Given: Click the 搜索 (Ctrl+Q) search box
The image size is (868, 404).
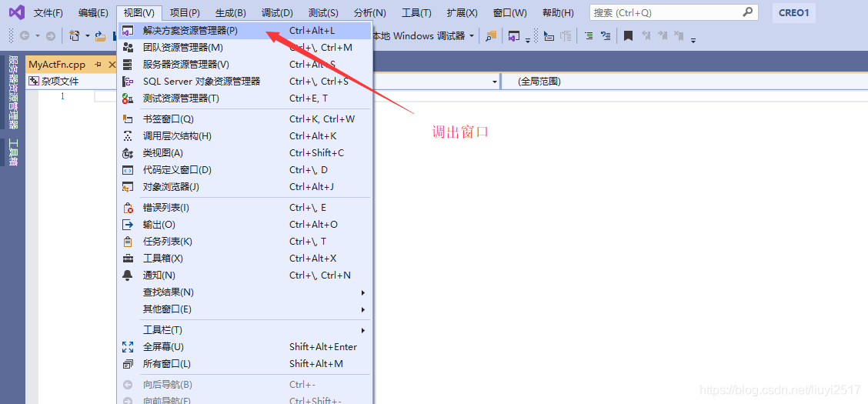Looking at the screenshot, I should pyautogui.click(x=666, y=13).
